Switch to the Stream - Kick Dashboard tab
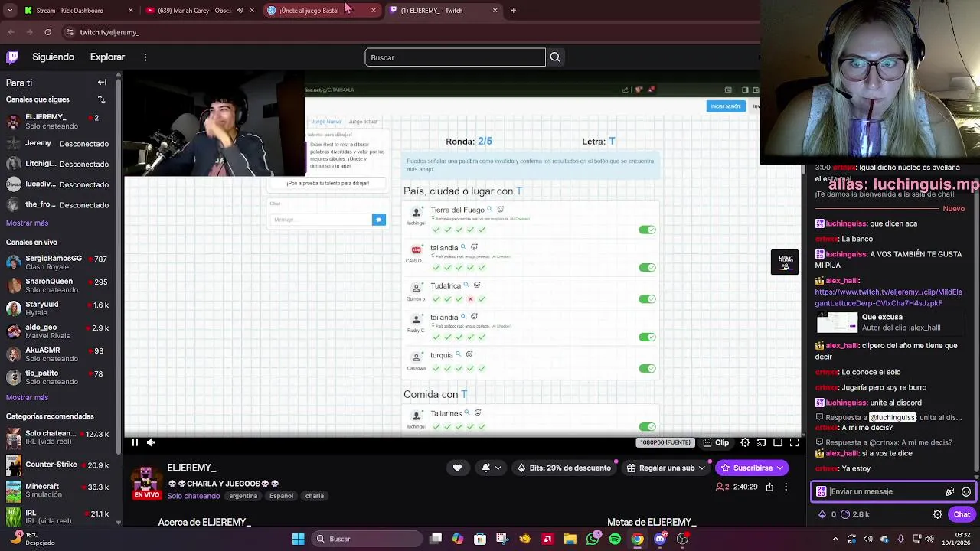Image resolution: width=980 pixels, height=551 pixels. coord(77,10)
